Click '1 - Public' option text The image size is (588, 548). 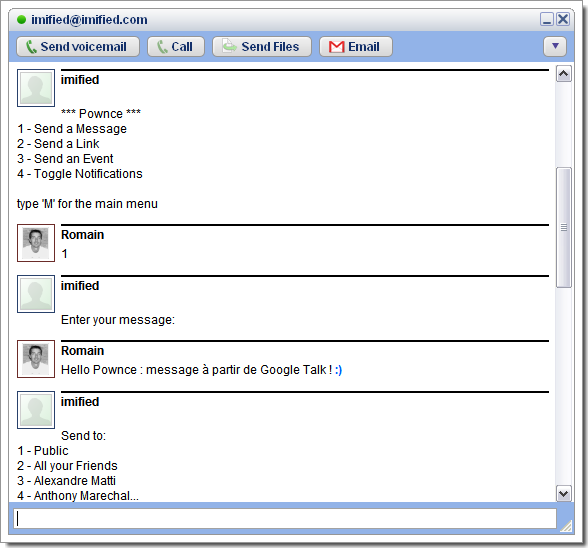(43, 450)
